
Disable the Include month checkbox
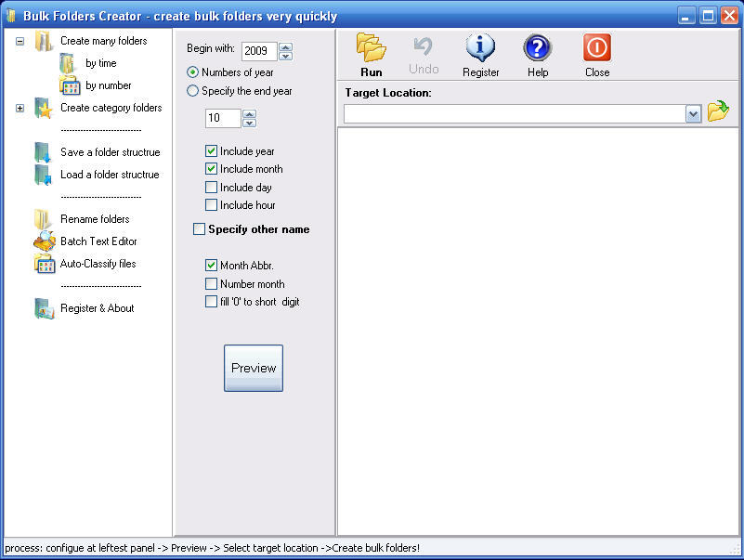[211, 169]
